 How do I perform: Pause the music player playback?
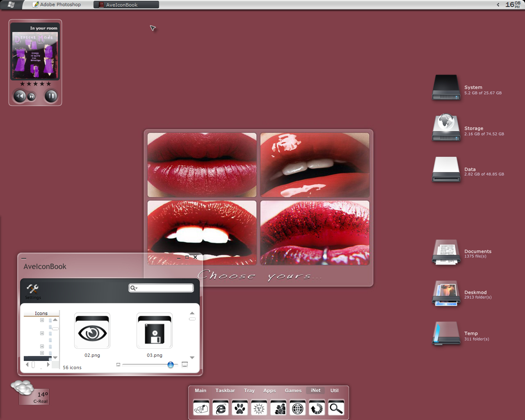tap(51, 96)
